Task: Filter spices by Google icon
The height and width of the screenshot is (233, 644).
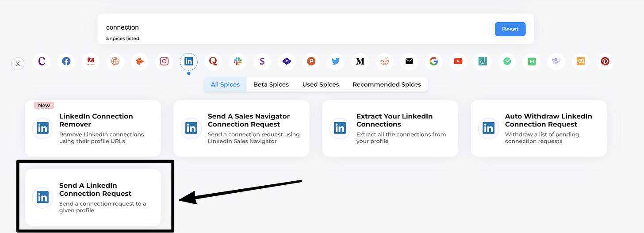Action: (x=434, y=61)
